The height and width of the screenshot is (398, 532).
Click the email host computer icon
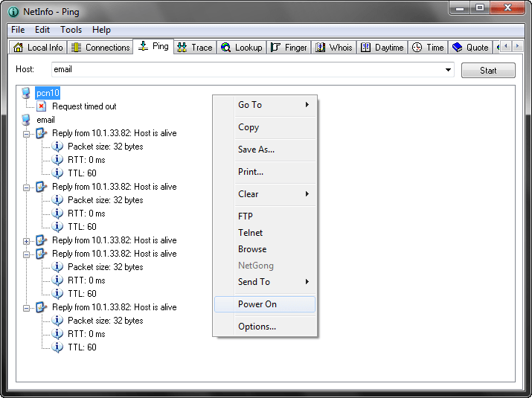tap(26, 120)
